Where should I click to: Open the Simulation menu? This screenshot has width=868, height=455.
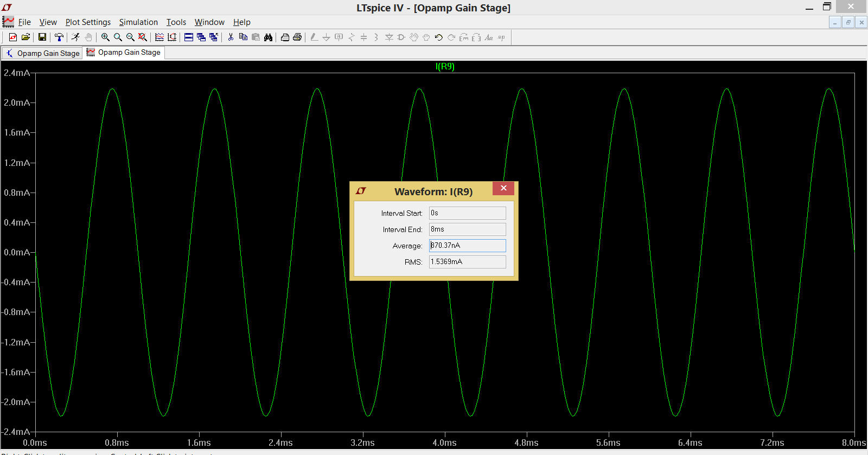pyautogui.click(x=138, y=22)
